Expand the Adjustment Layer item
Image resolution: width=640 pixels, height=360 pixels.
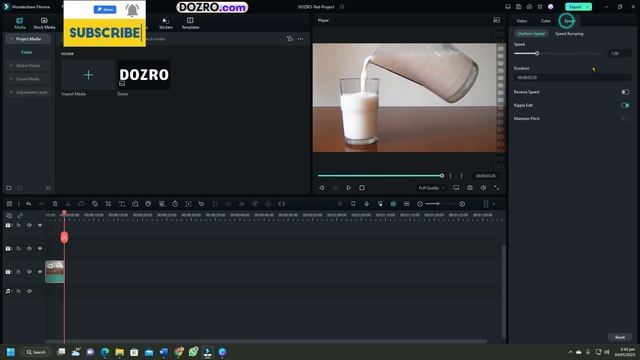click(x=11, y=92)
